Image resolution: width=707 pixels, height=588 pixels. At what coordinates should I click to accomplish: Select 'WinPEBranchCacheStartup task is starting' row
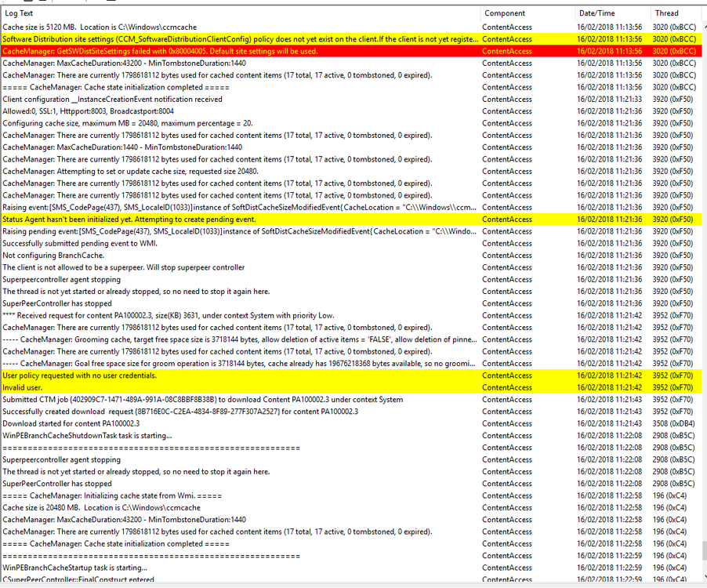pos(351,568)
